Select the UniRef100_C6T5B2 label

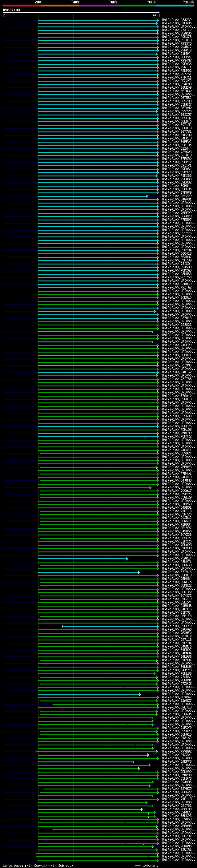point(177,98)
